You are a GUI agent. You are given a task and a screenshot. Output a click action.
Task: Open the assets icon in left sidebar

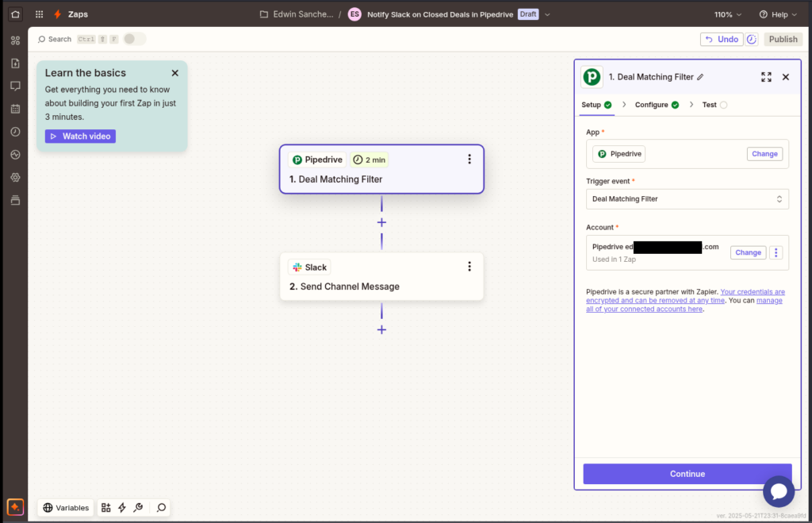click(16, 40)
